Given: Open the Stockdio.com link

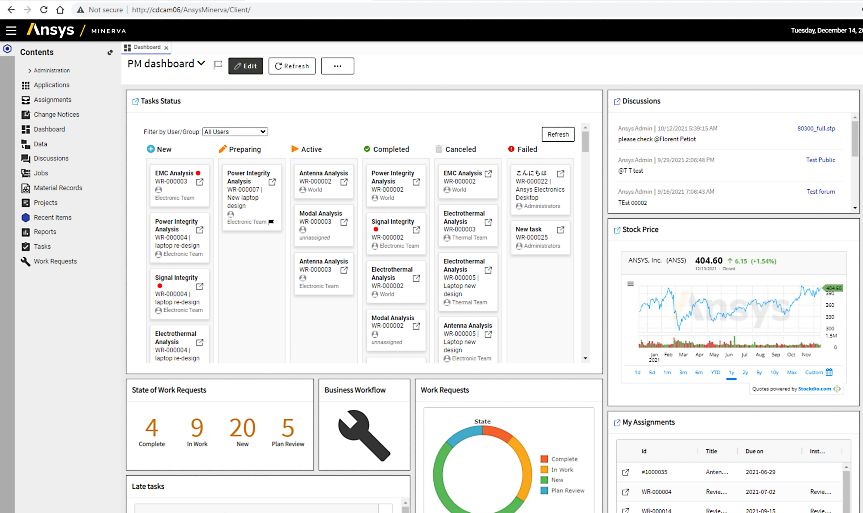Looking at the screenshot, I should [x=815, y=389].
